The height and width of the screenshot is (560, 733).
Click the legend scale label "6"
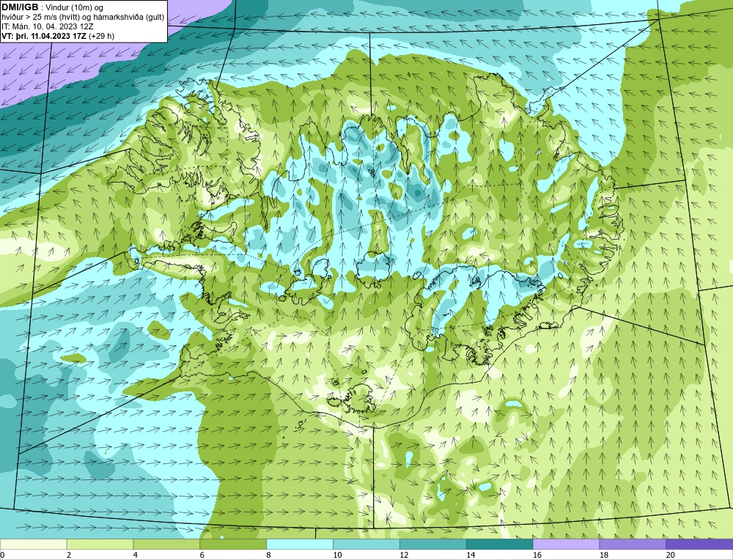pyautogui.click(x=202, y=555)
